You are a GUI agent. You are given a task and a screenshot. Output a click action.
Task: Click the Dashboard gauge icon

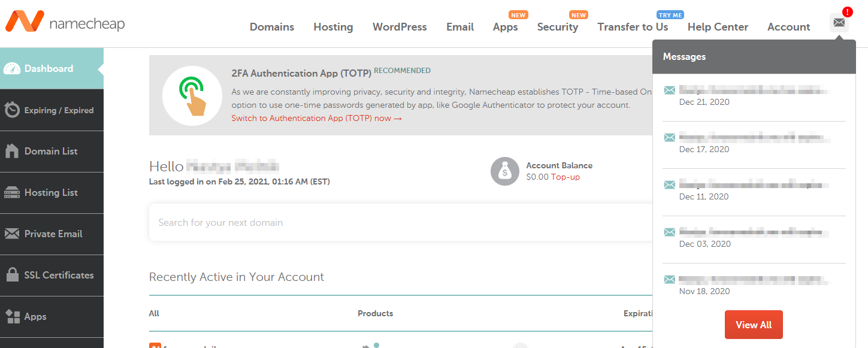point(12,69)
